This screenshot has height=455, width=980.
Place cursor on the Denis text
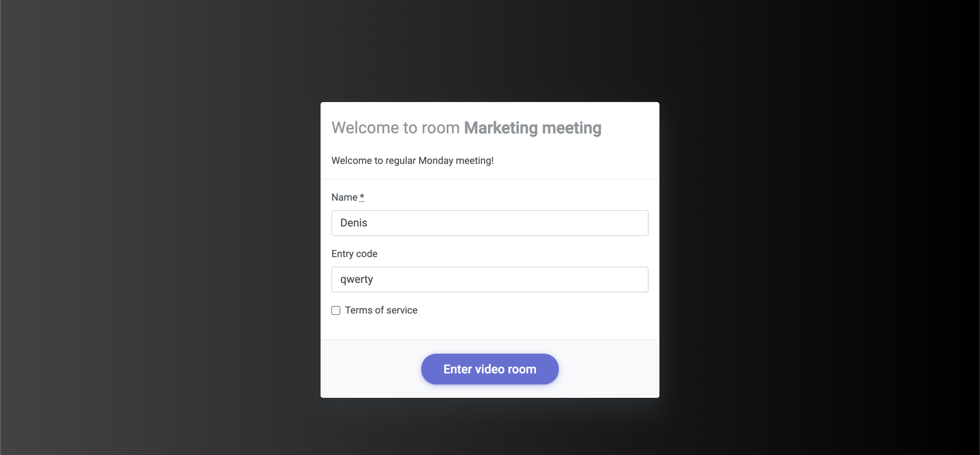(354, 223)
